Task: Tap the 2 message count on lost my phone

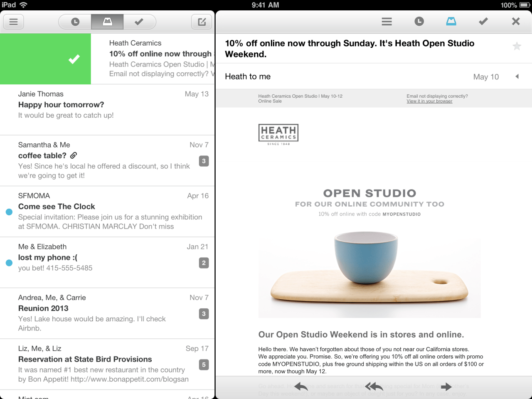Action: click(204, 263)
